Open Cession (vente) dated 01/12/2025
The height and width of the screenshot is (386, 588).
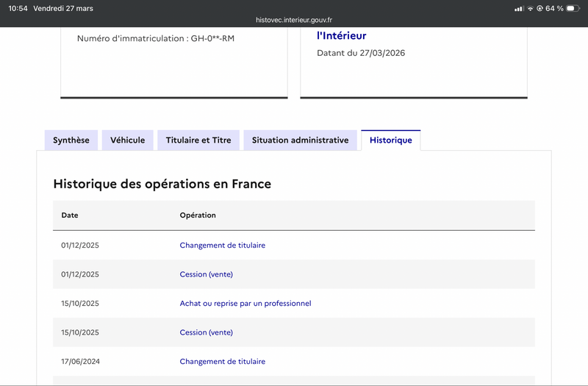coord(207,274)
